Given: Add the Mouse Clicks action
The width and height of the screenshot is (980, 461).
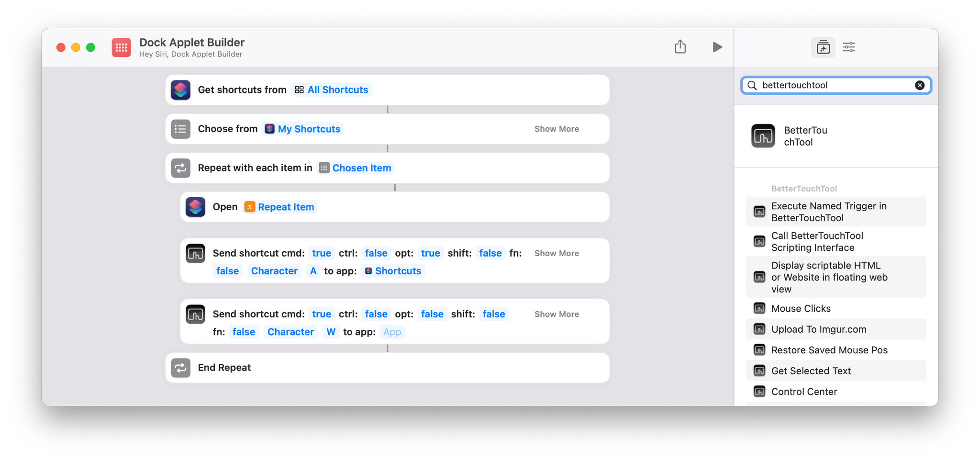Looking at the screenshot, I should [836, 308].
